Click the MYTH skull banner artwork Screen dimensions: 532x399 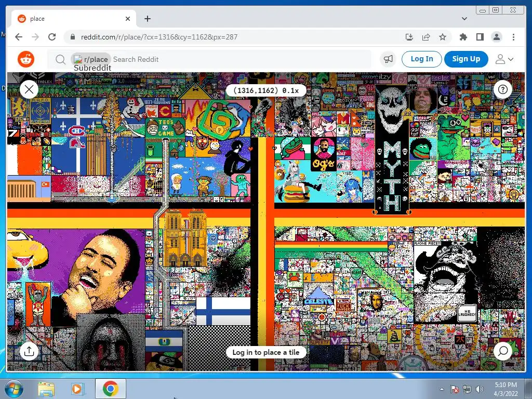click(392, 149)
